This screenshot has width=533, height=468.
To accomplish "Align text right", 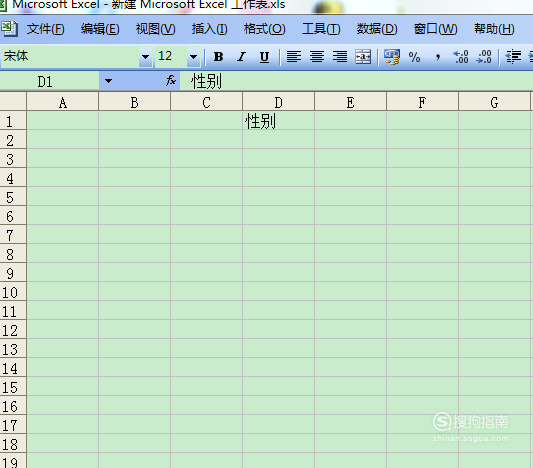I will tap(340, 57).
